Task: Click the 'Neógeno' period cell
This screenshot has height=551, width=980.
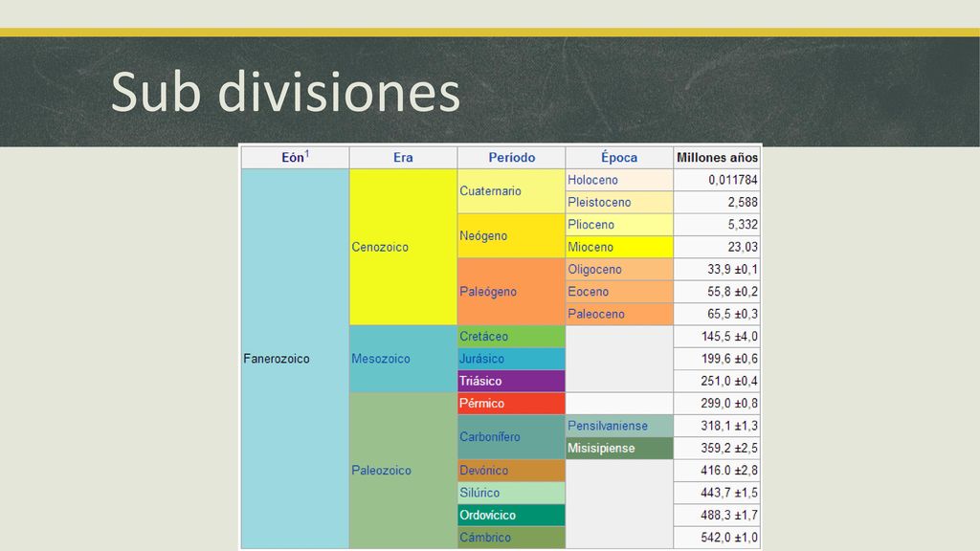Action: pos(511,236)
